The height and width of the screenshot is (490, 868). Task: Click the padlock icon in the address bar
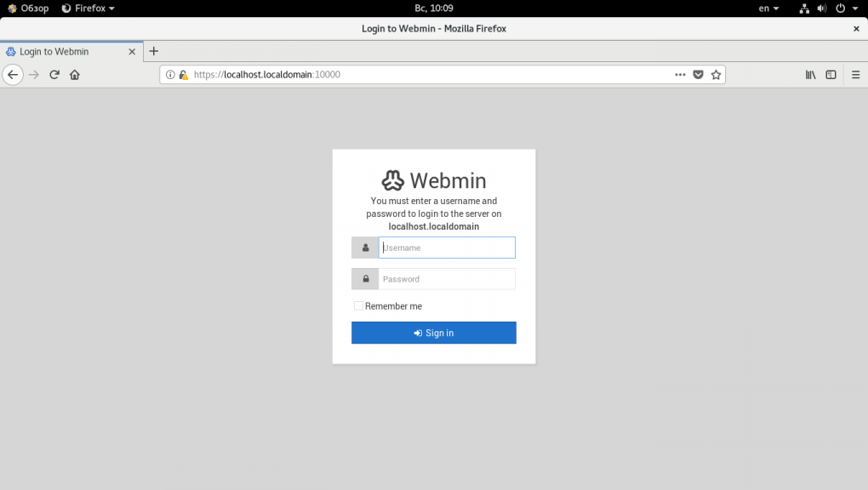[x=184, y=75]
